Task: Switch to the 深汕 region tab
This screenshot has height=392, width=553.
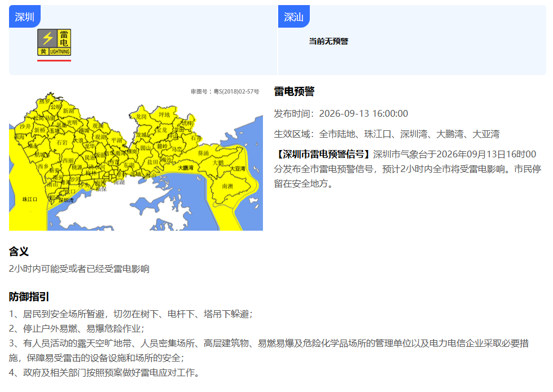Action: click(x=294, y=16)
